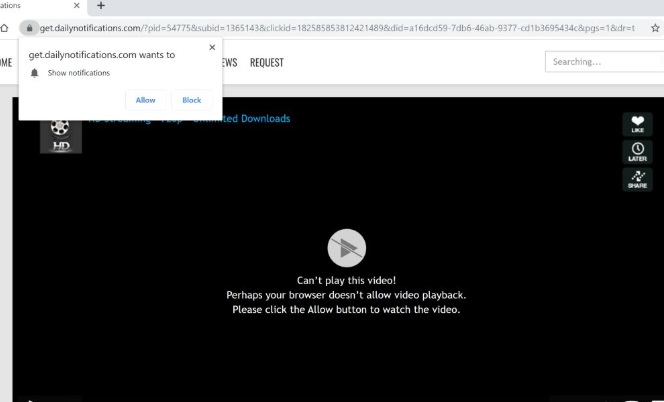Block notifications from get.dailynotifications.com
Viewport: 664px width, 402px height.
[x=191, y=100]
